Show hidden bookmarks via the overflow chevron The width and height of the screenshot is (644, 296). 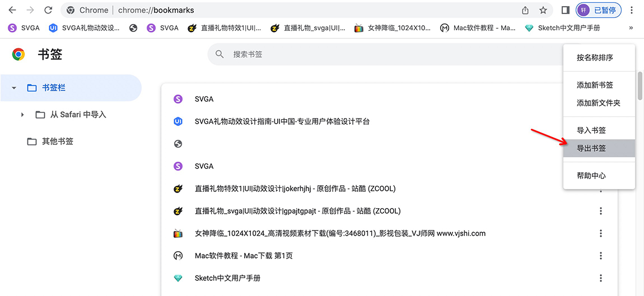point(631,27)
